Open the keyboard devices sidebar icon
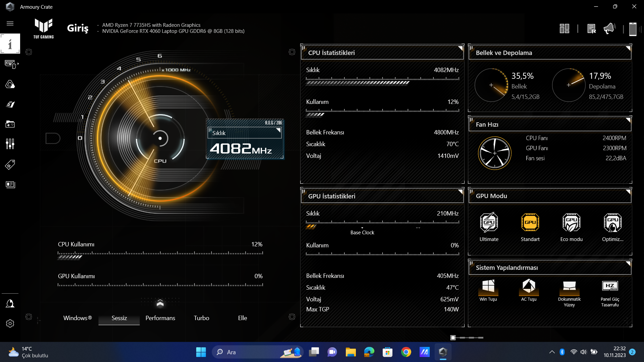The image size is (644, 362). [10, 64]
